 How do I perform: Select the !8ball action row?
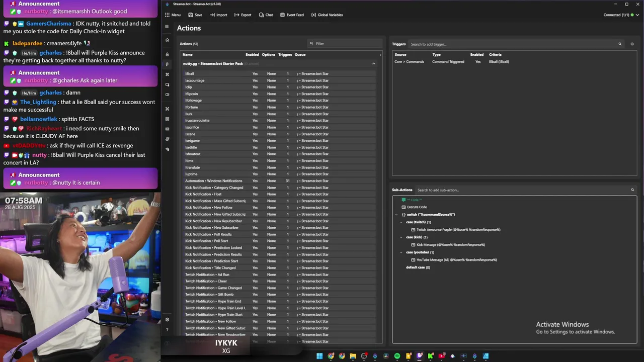[x=279, y=74]
